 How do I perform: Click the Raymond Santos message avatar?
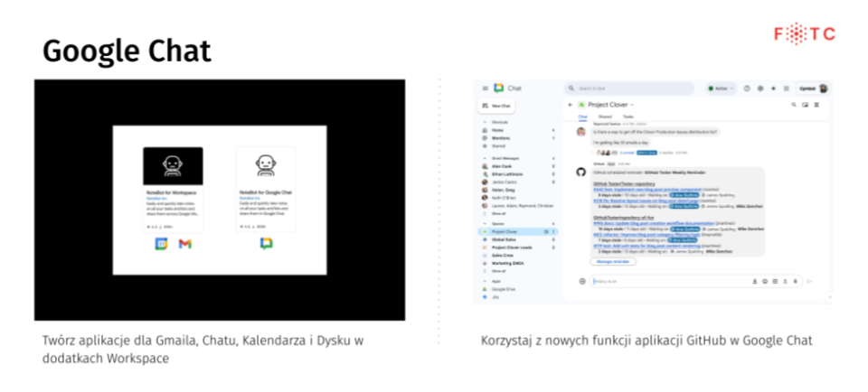(580, 132)
